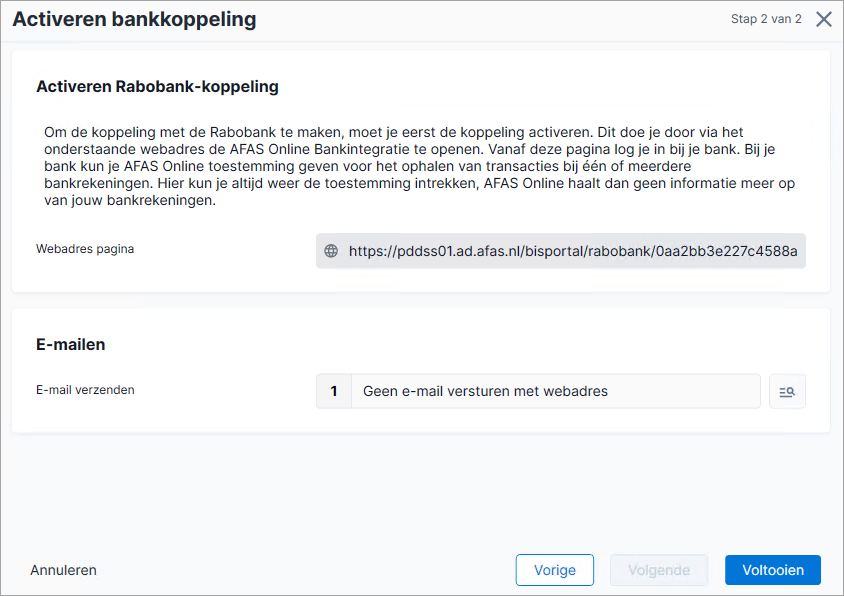Click the 'Webadres pagina' label
The height and width of the screenshot is (596, 844).
(x=85, y=249)
